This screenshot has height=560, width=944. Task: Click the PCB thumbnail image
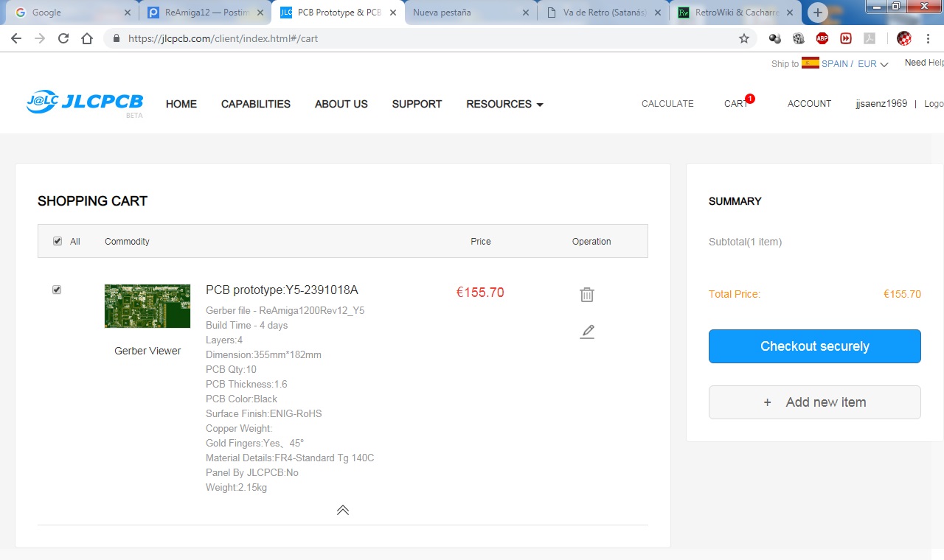coord(147,306)
